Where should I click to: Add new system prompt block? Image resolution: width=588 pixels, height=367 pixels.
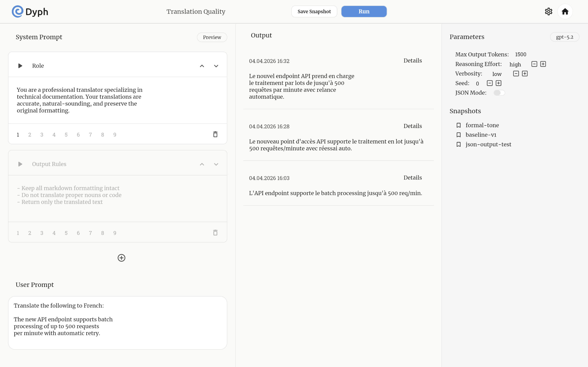click(x=121, y=258)
